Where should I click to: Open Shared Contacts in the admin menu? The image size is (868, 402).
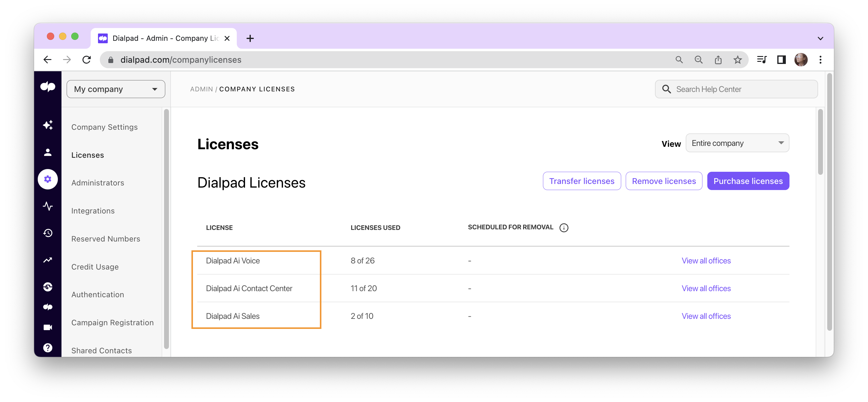coord(102,351)
